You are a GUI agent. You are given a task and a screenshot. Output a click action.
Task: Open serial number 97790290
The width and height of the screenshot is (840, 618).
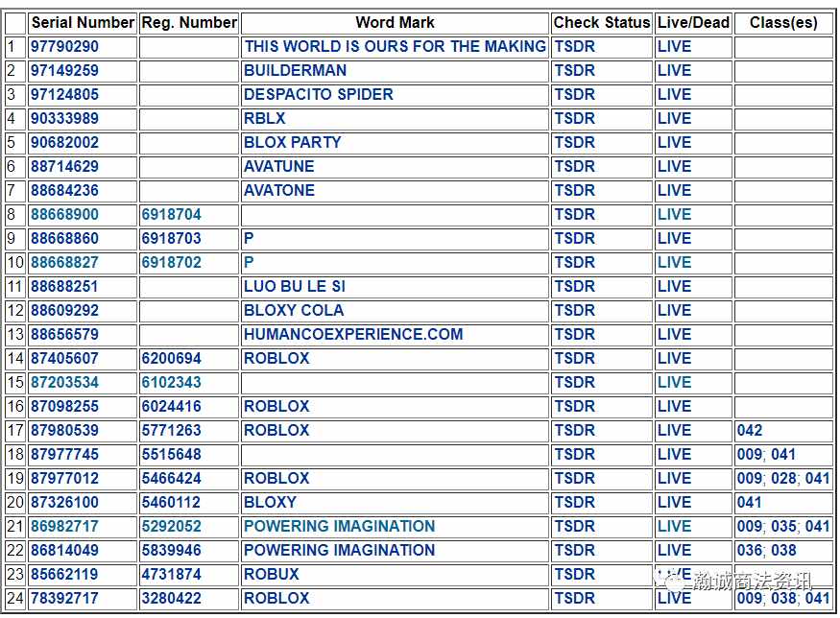point(64,47)
